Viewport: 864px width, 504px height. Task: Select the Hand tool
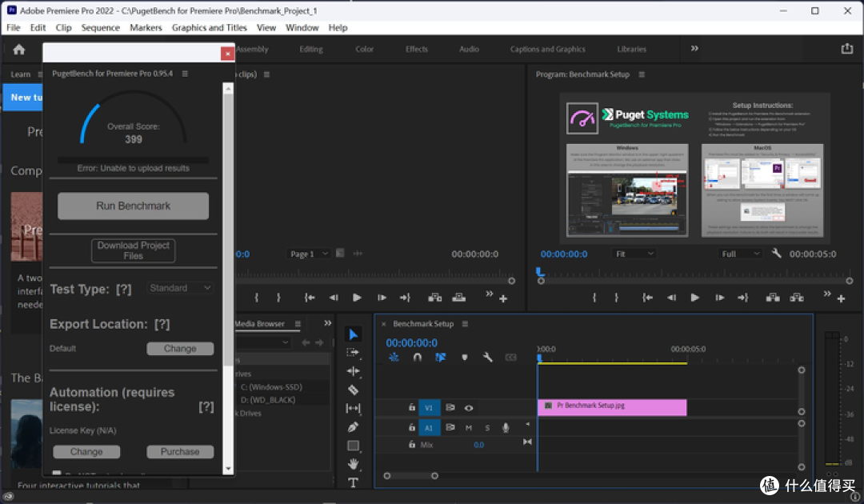(354, 464)
